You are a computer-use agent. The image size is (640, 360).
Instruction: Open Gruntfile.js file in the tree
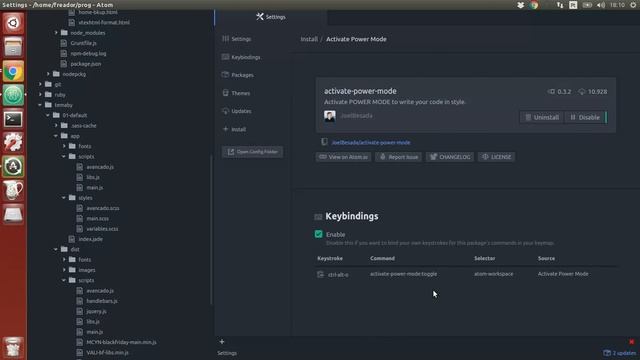click(83, 43)
